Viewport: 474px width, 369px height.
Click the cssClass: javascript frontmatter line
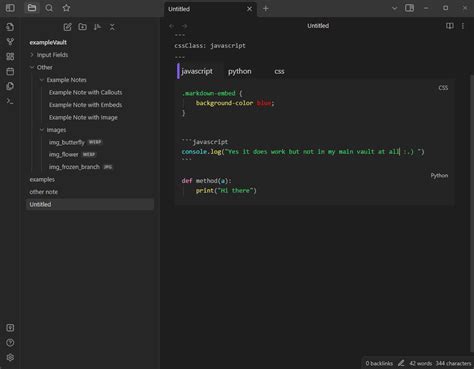pos(210,46)
